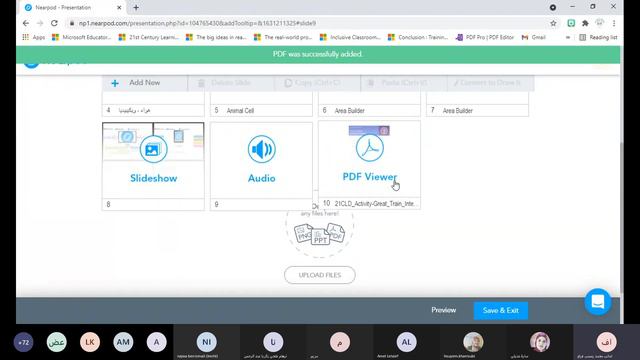This screenshot has height=360, width=640.
Task: Open The real-world pro... bookmark
Action: pos(283,37)
